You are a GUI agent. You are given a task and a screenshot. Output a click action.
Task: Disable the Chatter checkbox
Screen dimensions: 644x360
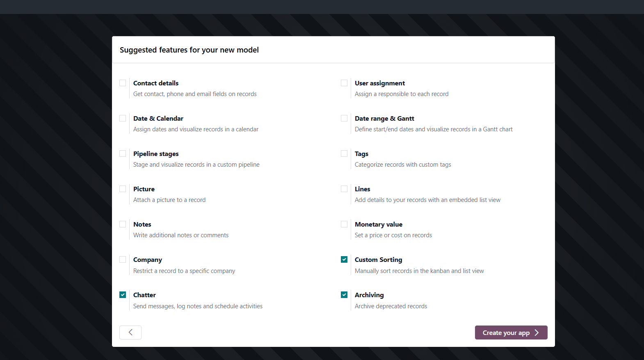[x=123, y=295]
